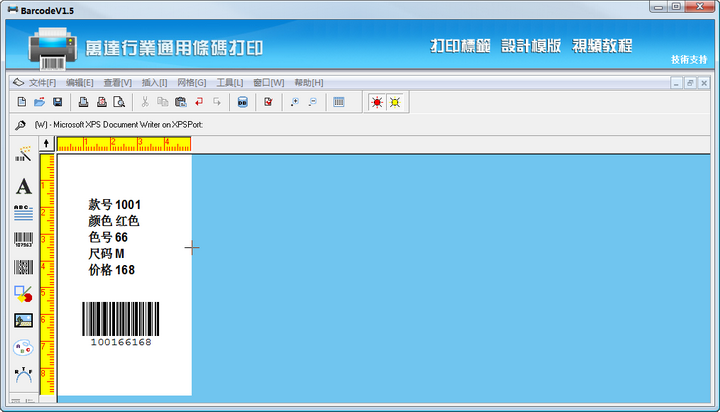Screen dimensions: 720x412
Task: Paste from clipboard
Action: (x=181, y=102)
